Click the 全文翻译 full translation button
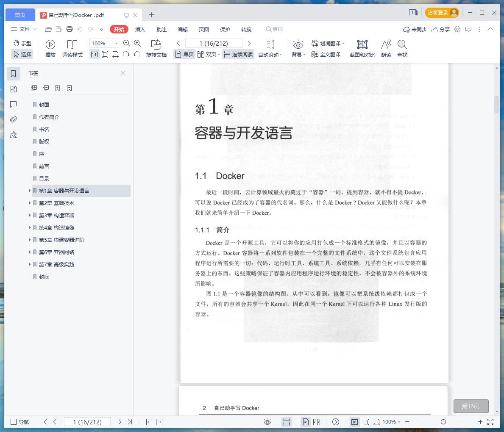 point(326,54)
